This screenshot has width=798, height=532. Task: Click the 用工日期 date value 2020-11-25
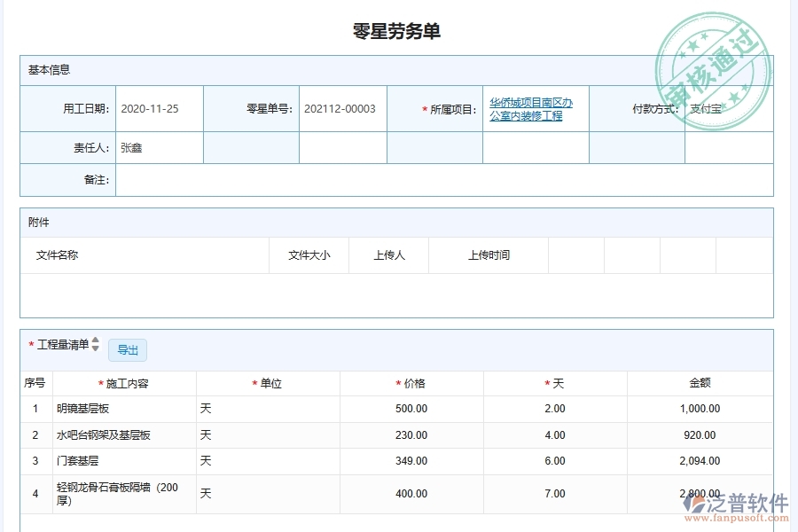149,107
